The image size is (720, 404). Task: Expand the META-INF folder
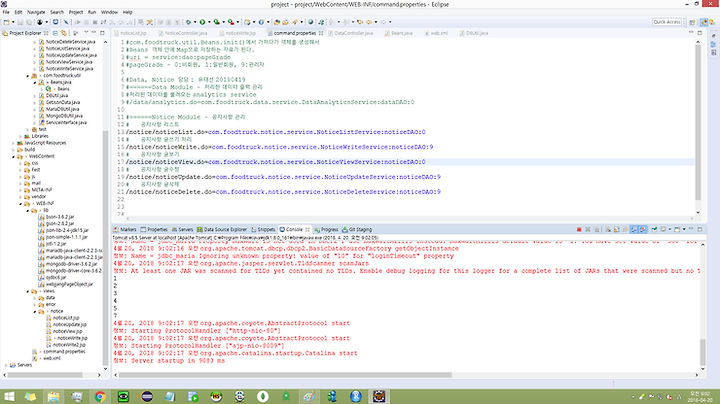pyautogui.click(x=20, y=190)
